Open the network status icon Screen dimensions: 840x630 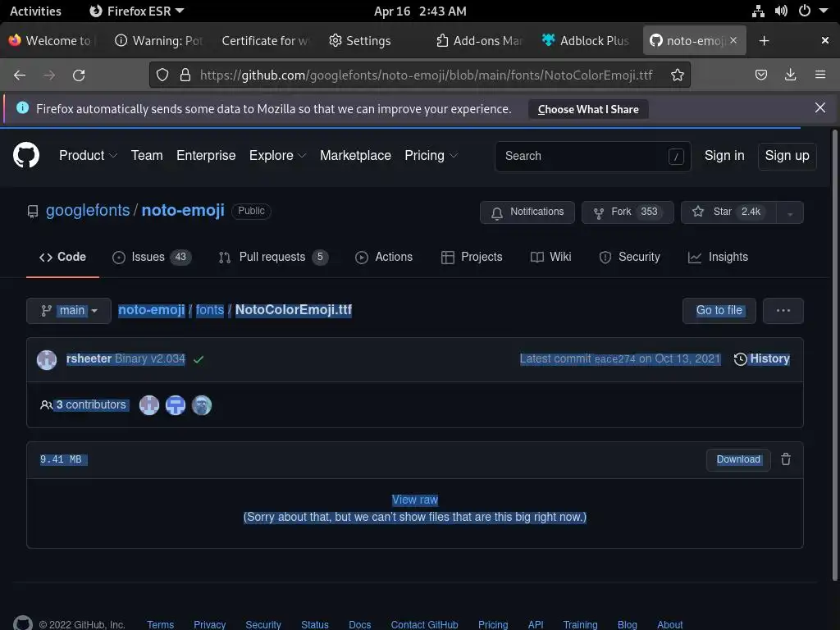(758, 11)
